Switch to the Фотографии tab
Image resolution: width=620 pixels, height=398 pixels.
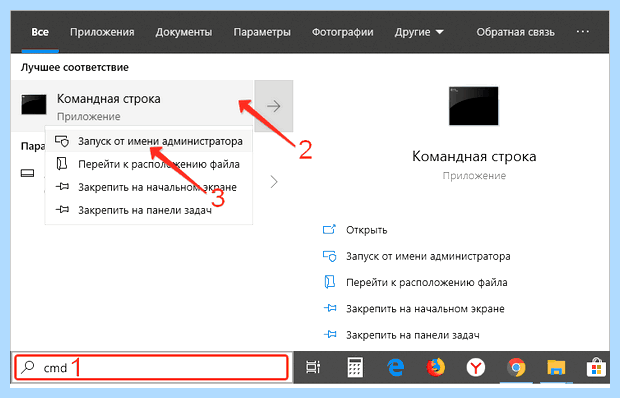point(342,32)
